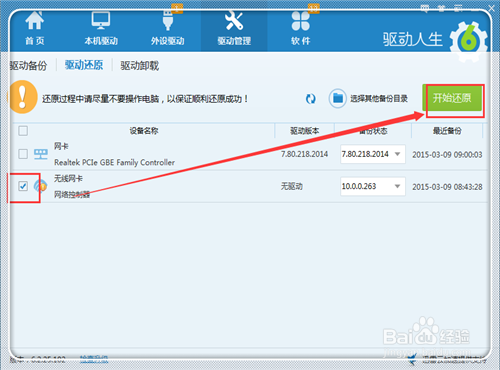Open the 7.80.218.2014 backup version dropdown
The image size is (500, 370).
373,154
